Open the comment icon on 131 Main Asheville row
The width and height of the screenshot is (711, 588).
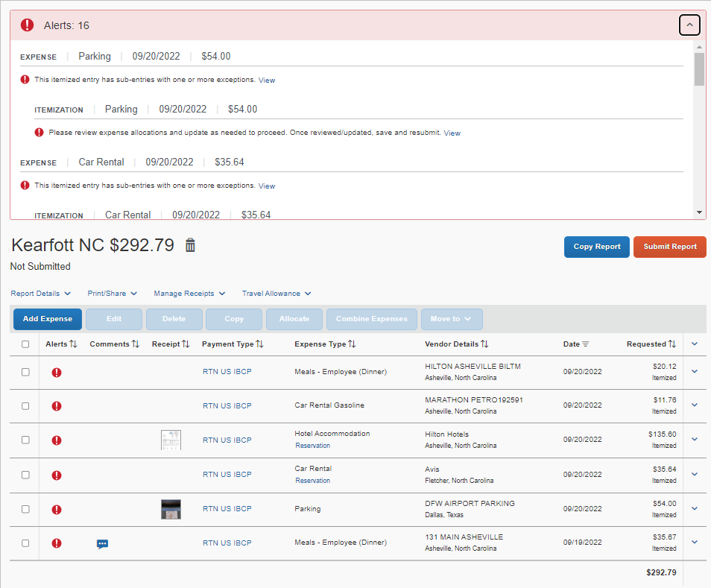point(103,544)
